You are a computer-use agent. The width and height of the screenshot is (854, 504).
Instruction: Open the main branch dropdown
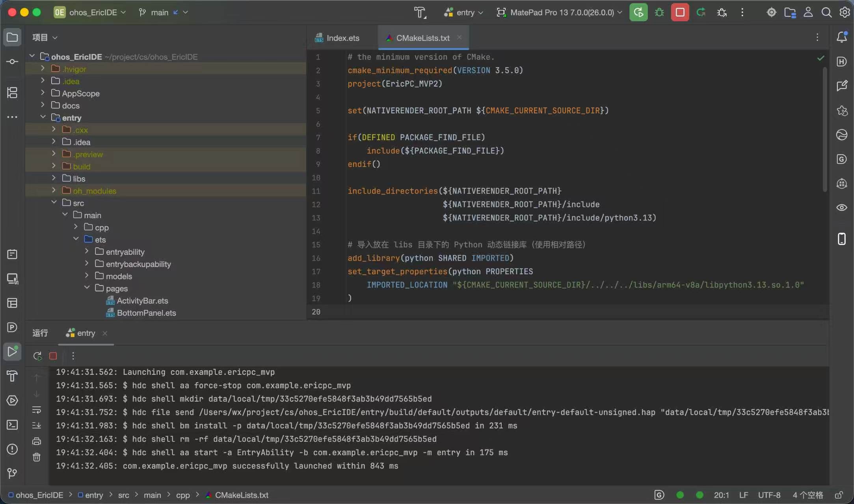pyautogui.click(x=163, y=13)
